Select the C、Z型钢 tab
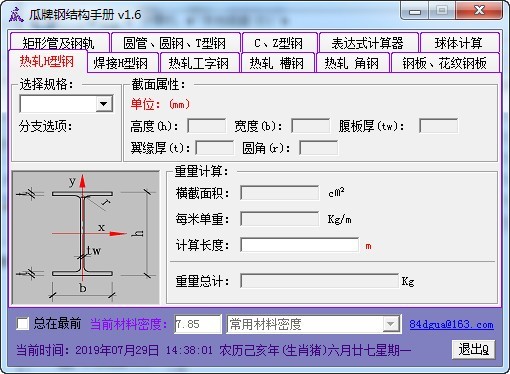This screenshot has width=510, height=374. pos(279,42)
